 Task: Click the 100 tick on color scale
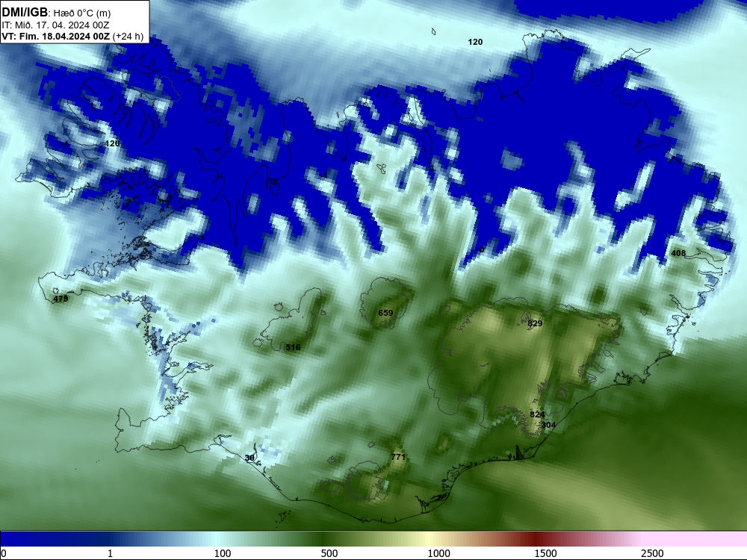[x=223, y=553]
